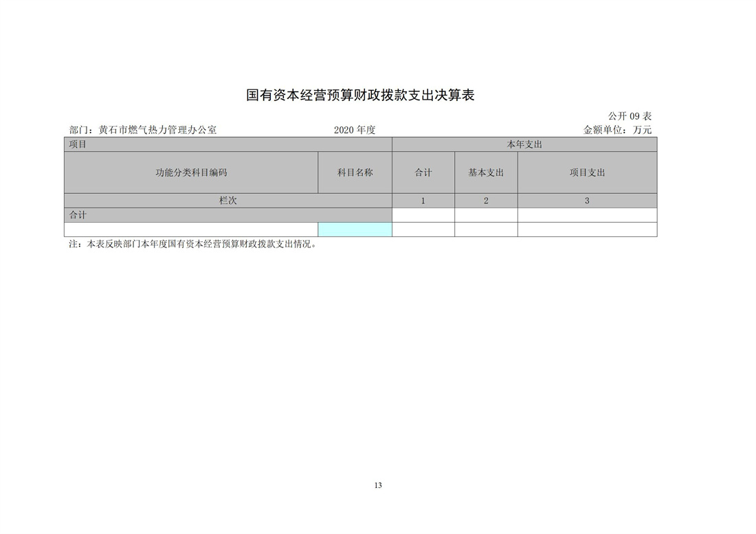Click the 合计 row label cell
Viewport: 756px width, 534px height.
coord(228,215)
